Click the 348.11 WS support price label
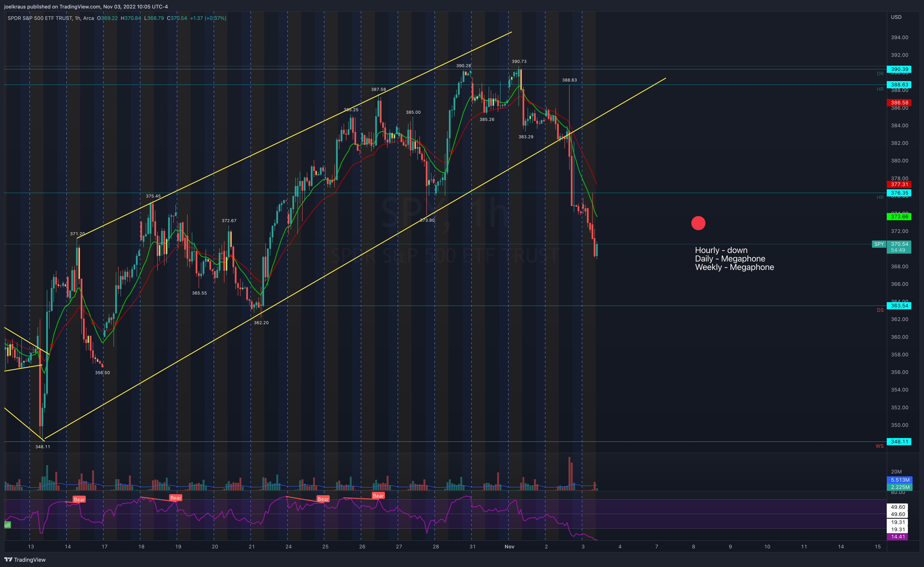The image size is (924, 567). coord(899,441)
